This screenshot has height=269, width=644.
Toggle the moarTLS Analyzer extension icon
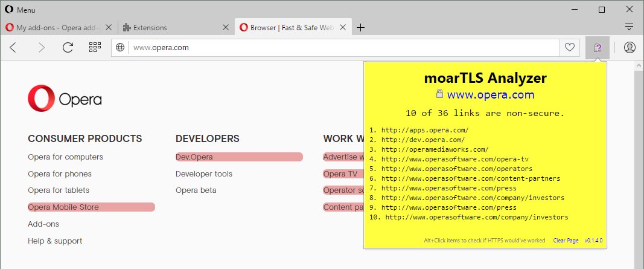tap(598, 48)
